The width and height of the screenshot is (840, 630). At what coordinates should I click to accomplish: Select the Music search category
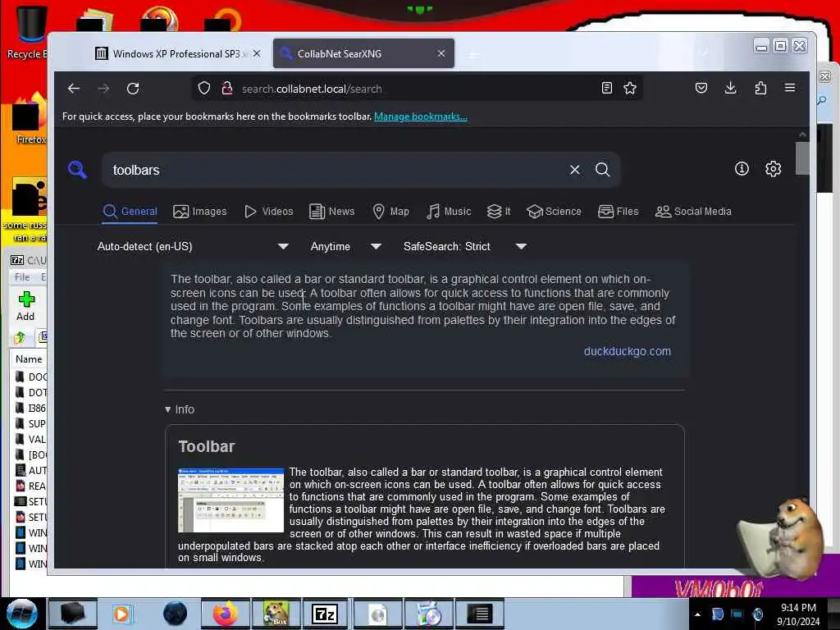pos(449,212)
